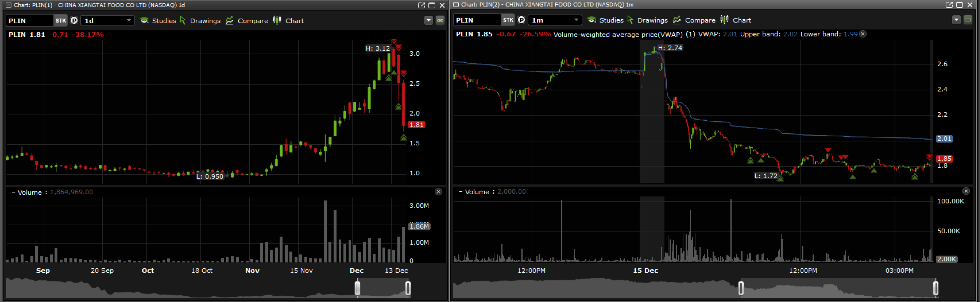Open options arrow menu in daily chart toolbar
The image size is (980, 302).
pos(428,21)
